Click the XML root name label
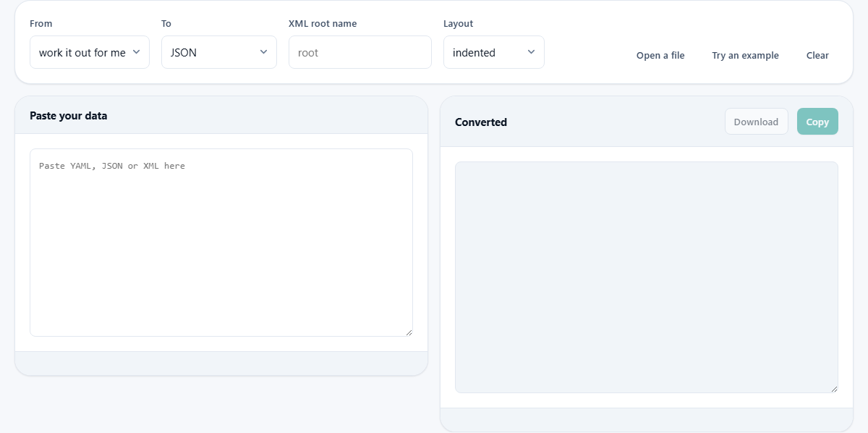The height and width of the screenshot is (433, 868). coord(323,23)
